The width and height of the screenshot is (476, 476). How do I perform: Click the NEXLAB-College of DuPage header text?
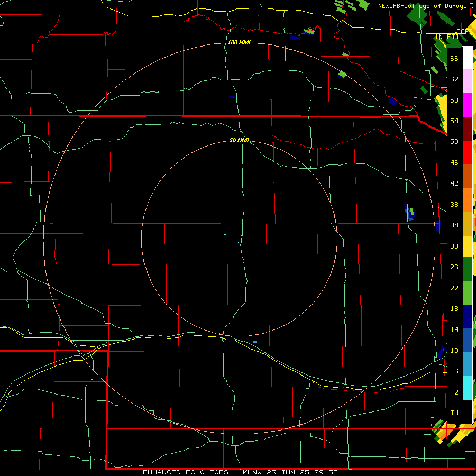point(422,6)
